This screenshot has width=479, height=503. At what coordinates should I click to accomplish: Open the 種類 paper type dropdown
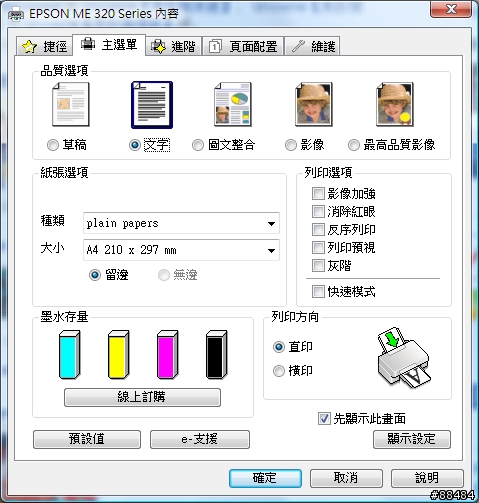[181, 223]
